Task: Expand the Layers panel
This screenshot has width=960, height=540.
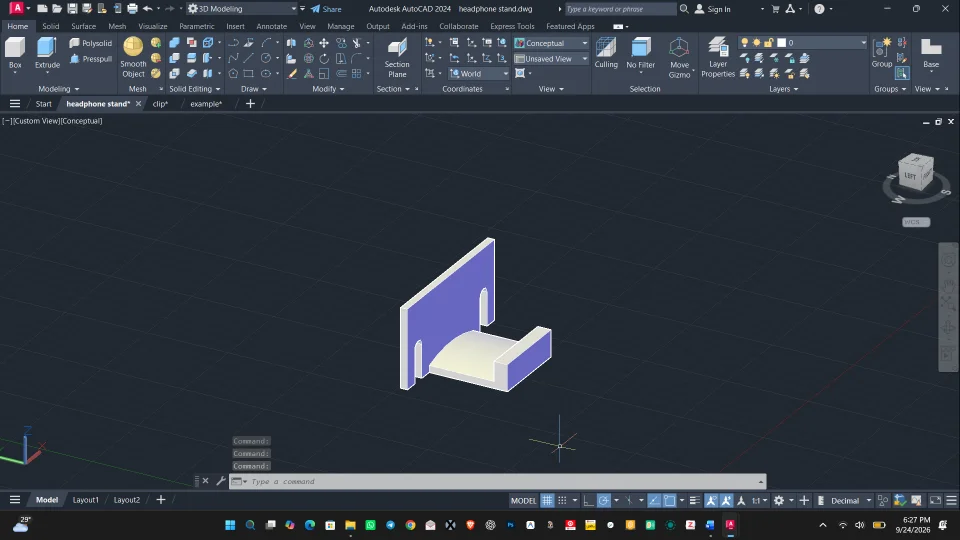Action: [x=784, y=89]
